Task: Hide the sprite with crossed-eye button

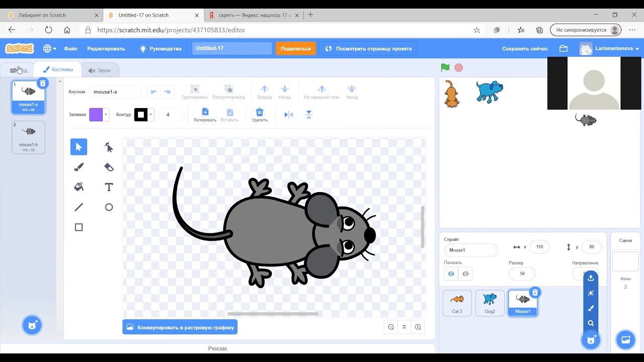Action: [465, 274]
